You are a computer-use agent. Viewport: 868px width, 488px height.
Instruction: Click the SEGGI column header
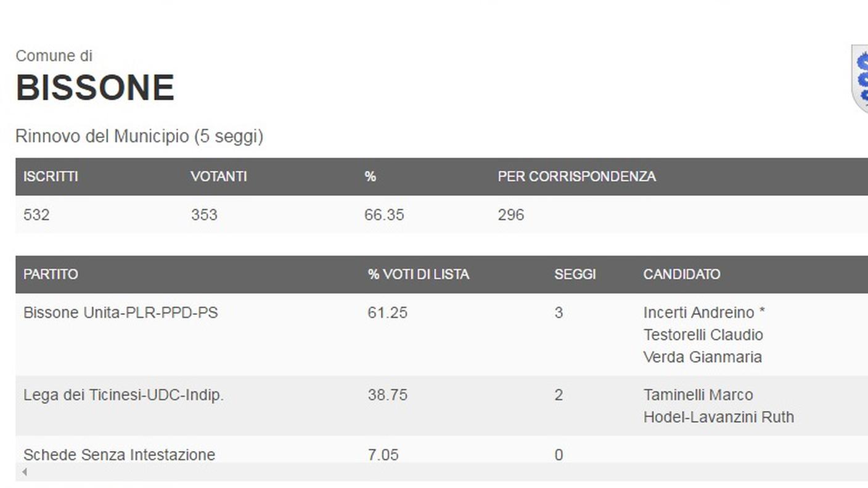[x=575, y=274]
